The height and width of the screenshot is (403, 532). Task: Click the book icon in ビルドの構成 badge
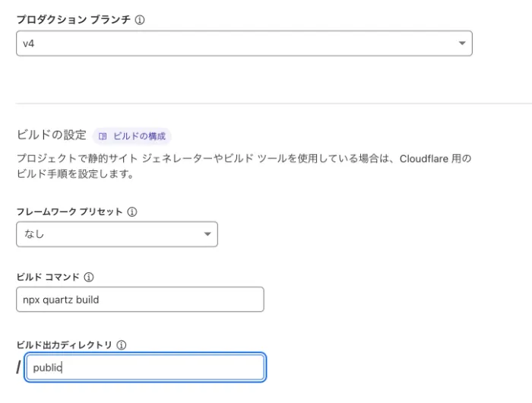point(103,136)
